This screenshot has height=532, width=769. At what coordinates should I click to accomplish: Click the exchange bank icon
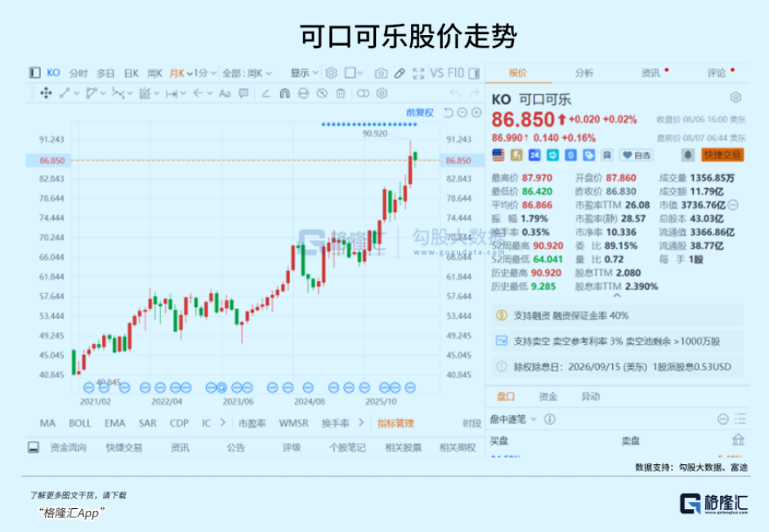point(738,440)
